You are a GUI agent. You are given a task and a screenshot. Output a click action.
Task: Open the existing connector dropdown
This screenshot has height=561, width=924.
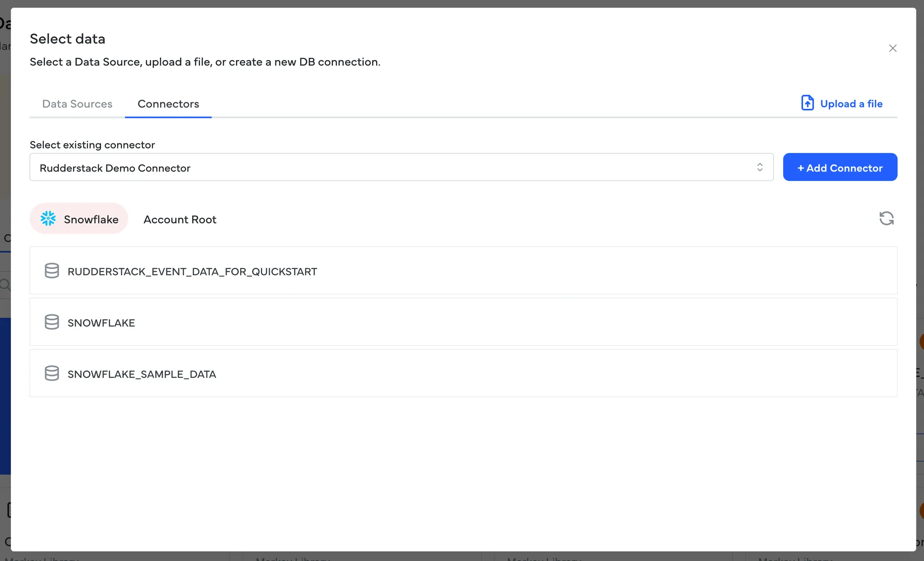point(401,167)
